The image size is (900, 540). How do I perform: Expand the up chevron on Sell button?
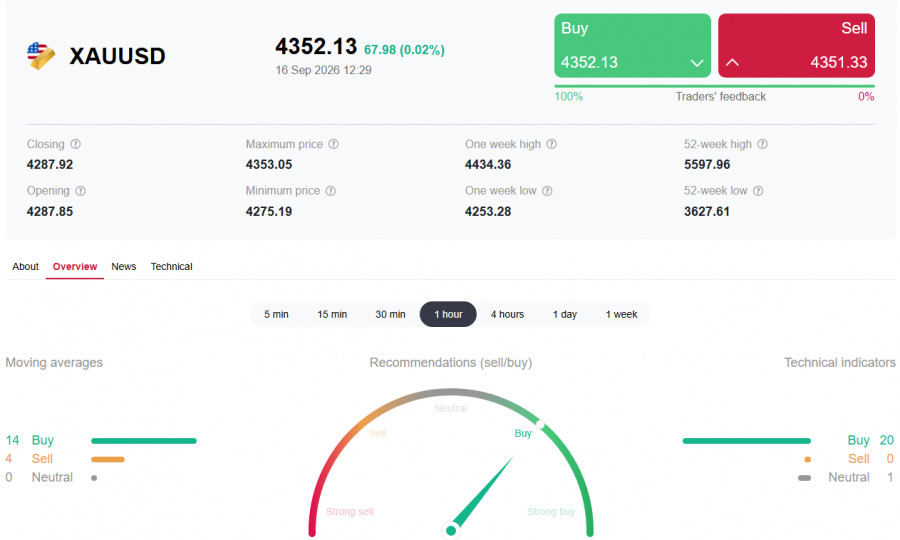point(732,63)
